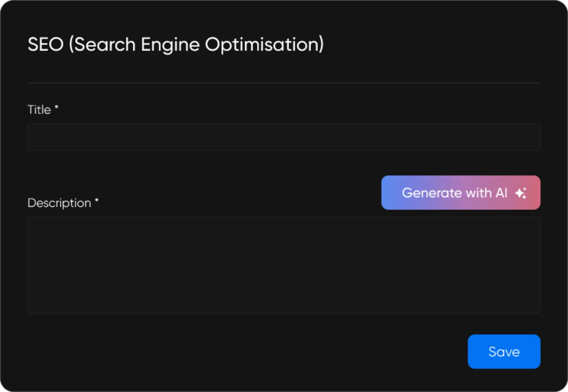This screenshot has width=568, height=392.
Task: Click the word Search in the heading
Action: click(x=105, y=45)
